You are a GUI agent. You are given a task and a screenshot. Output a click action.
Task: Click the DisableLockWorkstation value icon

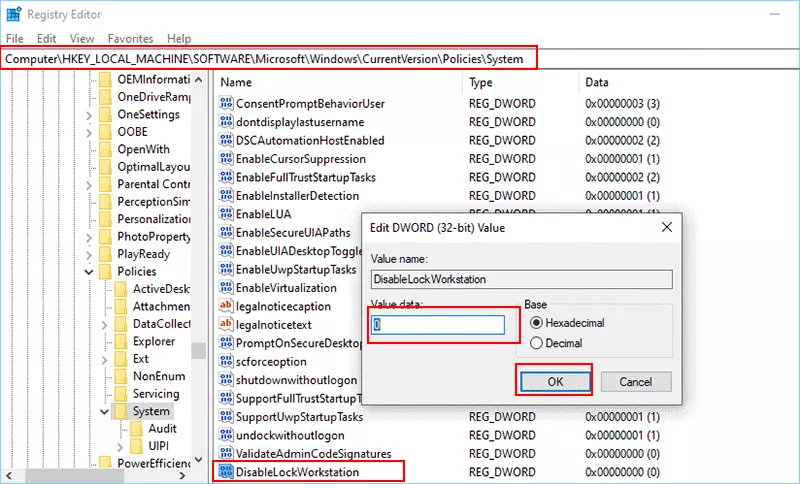[226, 472]
